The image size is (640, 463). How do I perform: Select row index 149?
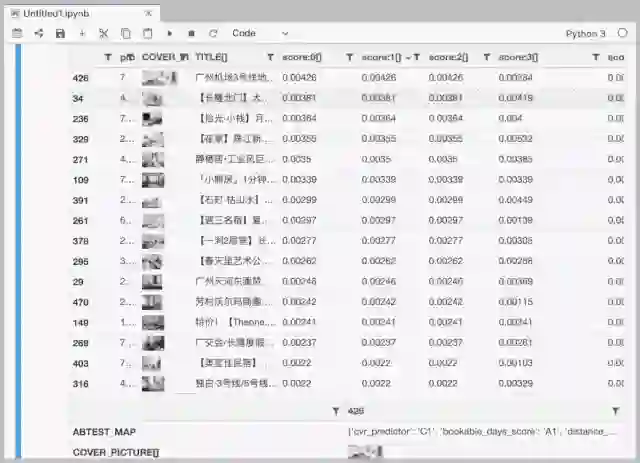(80, 323)
